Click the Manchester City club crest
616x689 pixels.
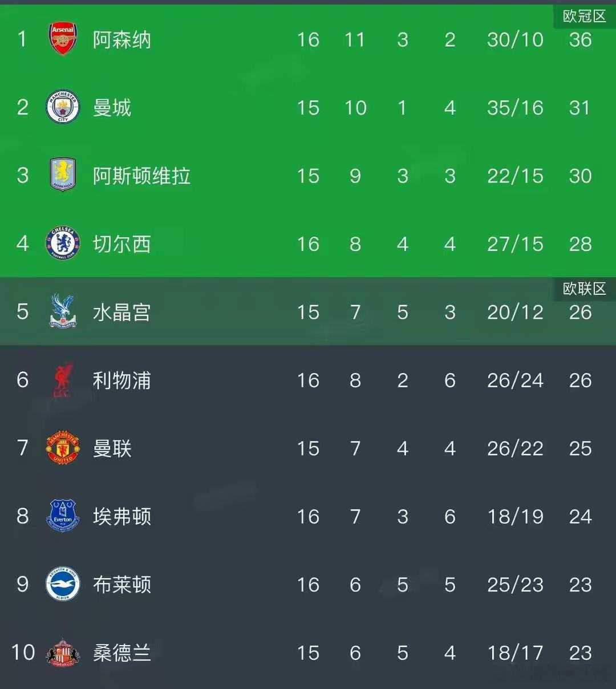pos(63,107)
